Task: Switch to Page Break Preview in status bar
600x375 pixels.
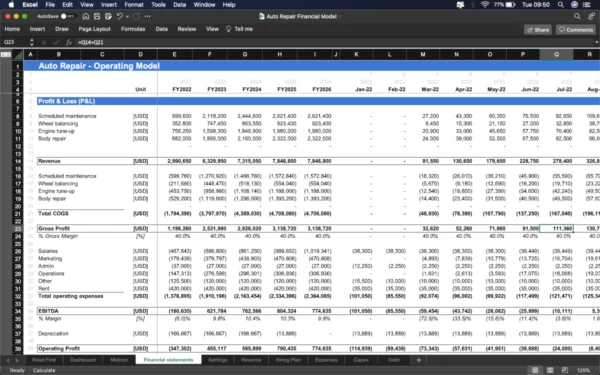Action: (565, 370)
